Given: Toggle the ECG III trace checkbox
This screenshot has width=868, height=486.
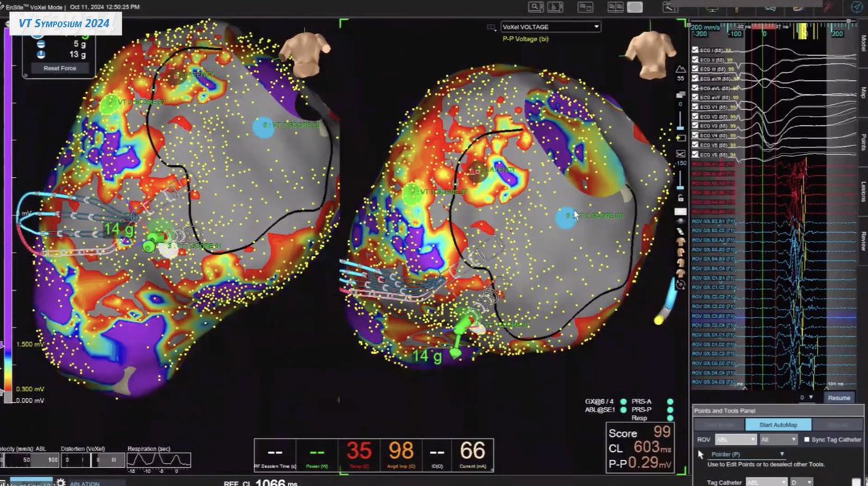Looking at the screenshot, I should click(696, 68).
